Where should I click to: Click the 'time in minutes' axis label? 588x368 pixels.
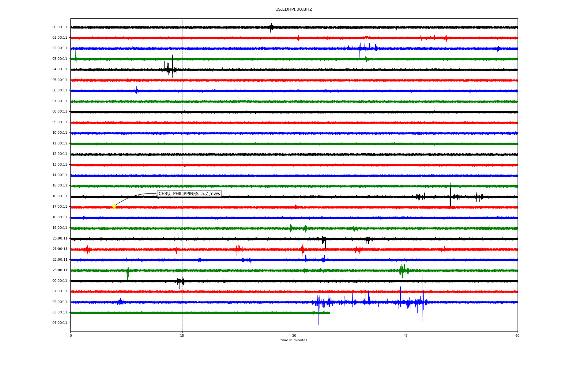(x=293, y=340)
